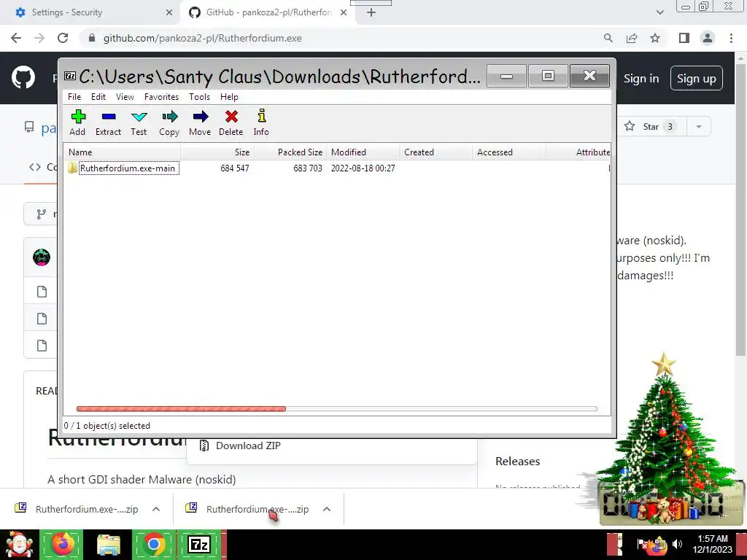The height and width of the screenshot is (560, 747).
Task: Open a new Chrome tab
Action: tap(371, 12)
